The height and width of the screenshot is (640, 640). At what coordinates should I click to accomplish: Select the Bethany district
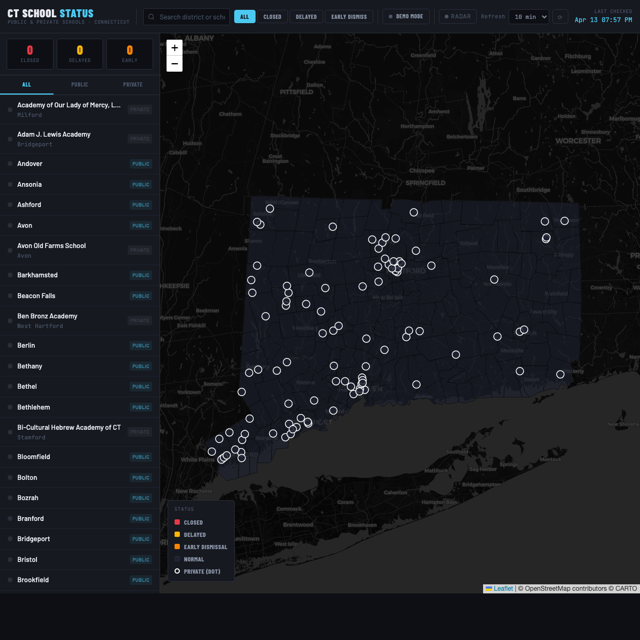point(80,366)
